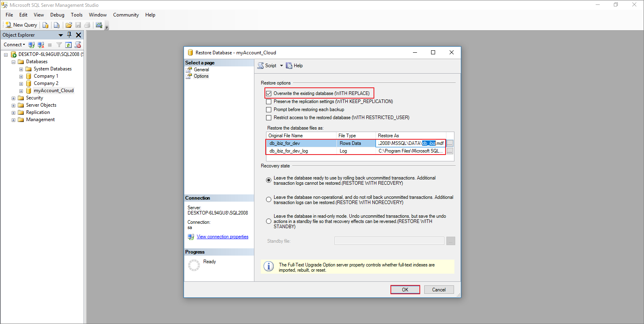Click the script-with-red-X icon in Object Explorer toolbar
The image size is (644, 324).
[x=78, y=45]
